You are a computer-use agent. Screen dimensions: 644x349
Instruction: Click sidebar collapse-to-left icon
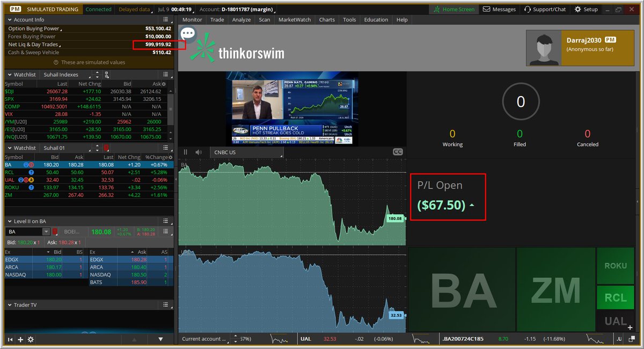(10, 339)
